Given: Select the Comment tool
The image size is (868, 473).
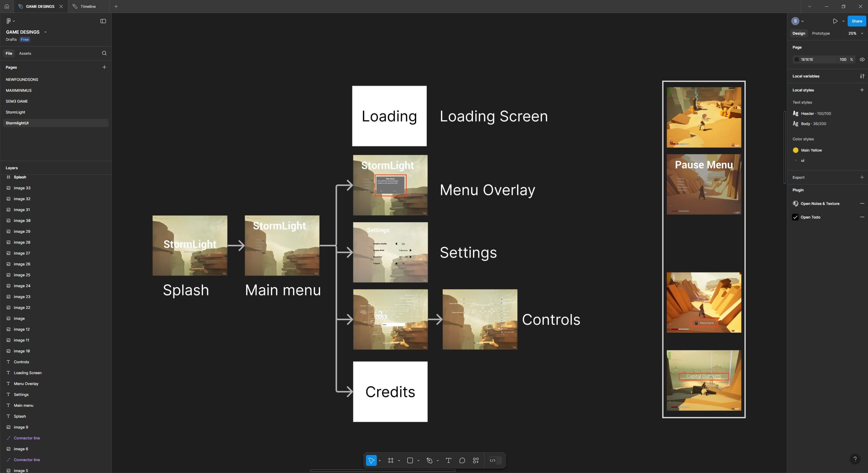Looking at the screenshot, I should [462, 460].
